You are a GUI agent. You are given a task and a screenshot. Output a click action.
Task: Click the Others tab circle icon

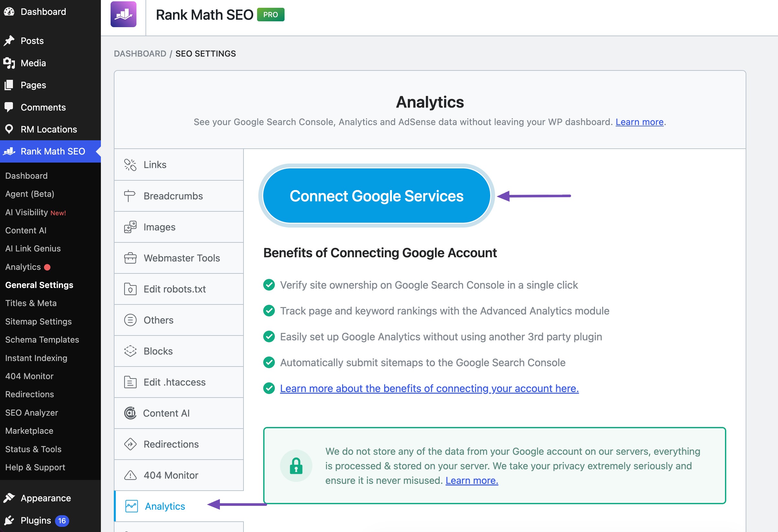coord(130,320)
